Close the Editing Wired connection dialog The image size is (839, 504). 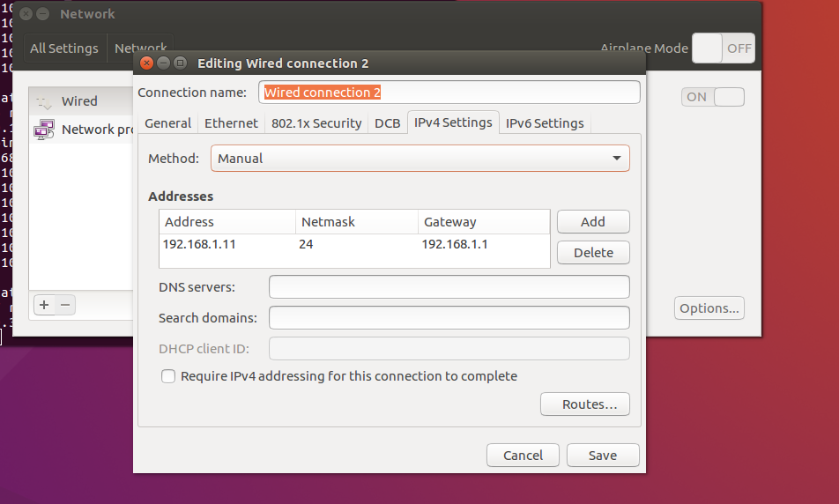[x=146, y=63]
